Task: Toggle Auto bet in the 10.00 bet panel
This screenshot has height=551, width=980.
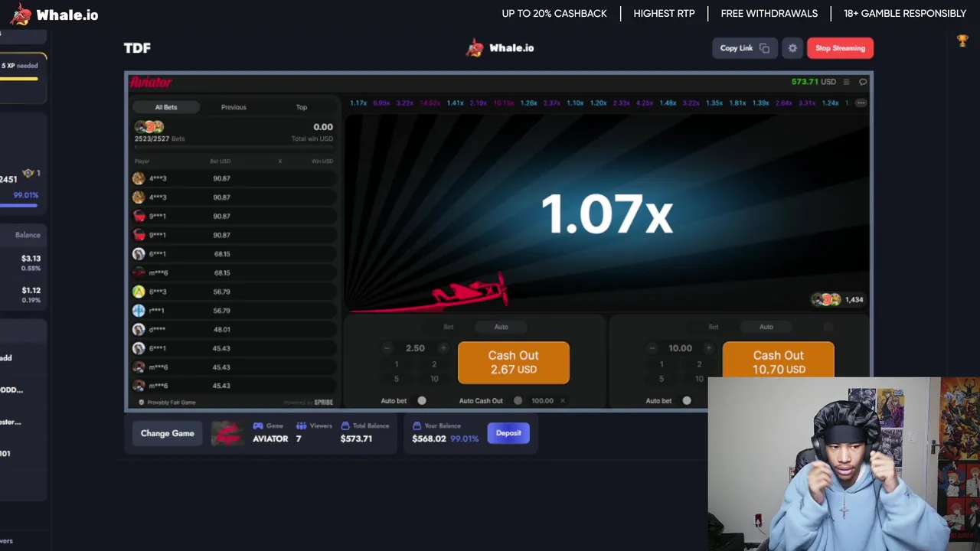Action: (686, 400)
